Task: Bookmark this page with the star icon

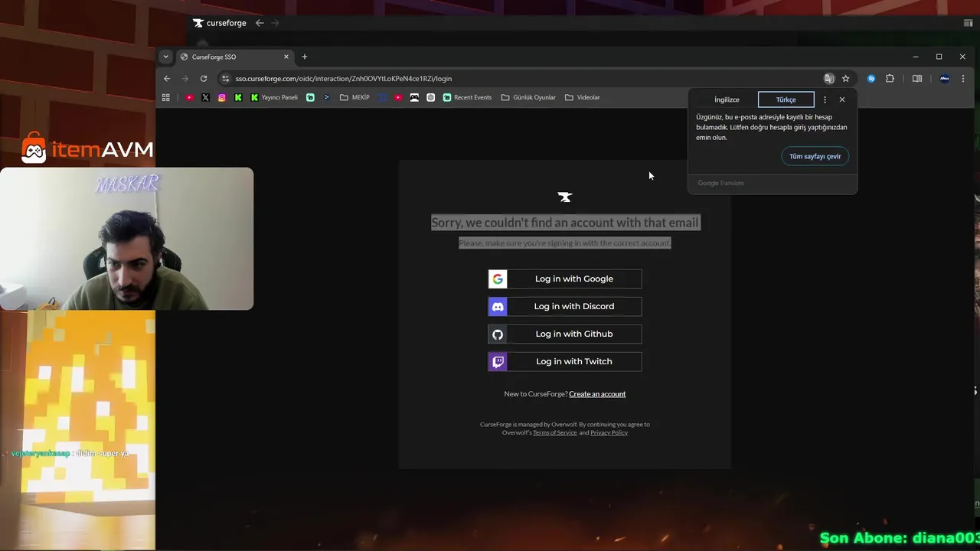Action: coord(845,79)
